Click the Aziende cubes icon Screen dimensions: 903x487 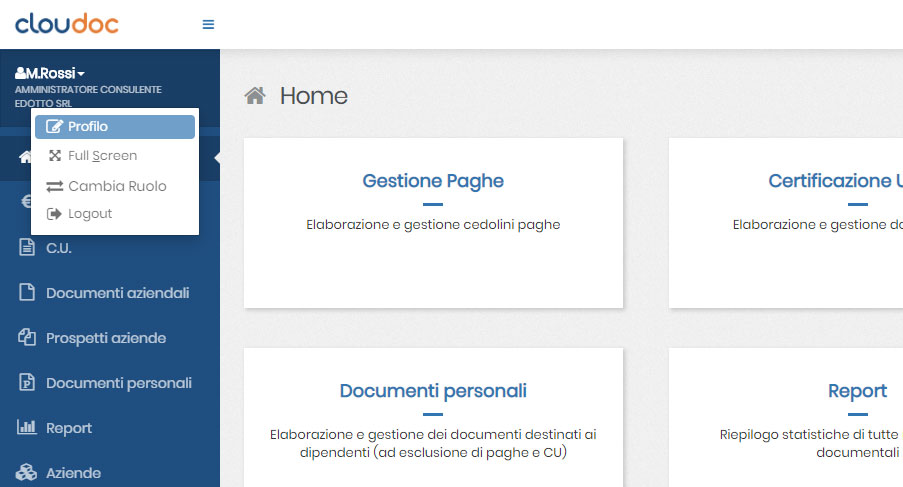(27, 473)
